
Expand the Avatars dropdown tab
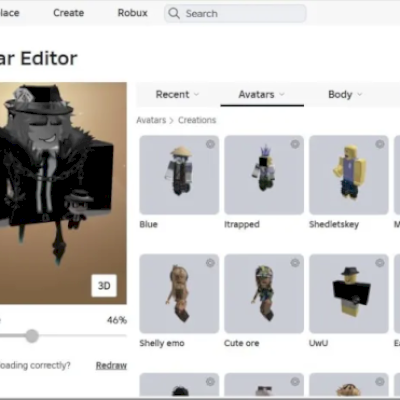point(262,94)
